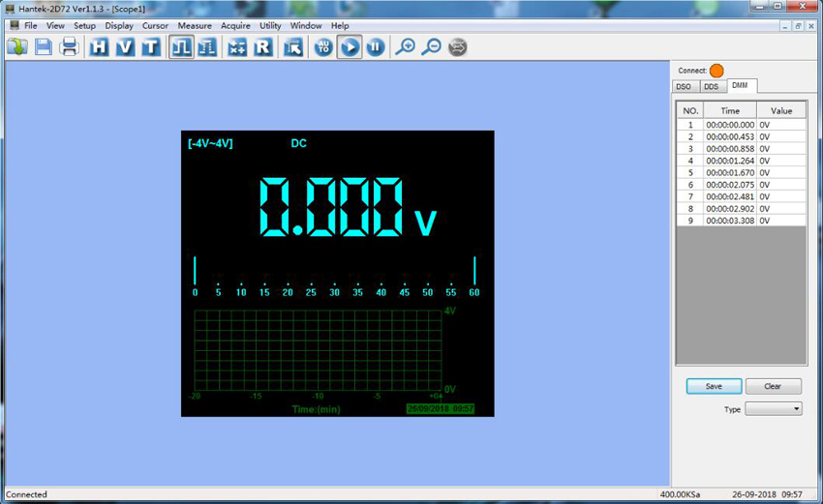
Task: Click the Connected status bar text
Action: 26,494
